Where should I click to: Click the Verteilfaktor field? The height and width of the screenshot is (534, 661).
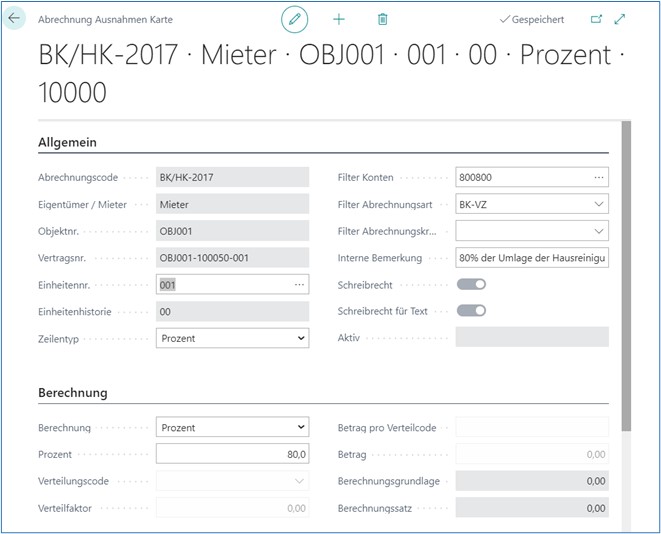[x=232, y=508]
